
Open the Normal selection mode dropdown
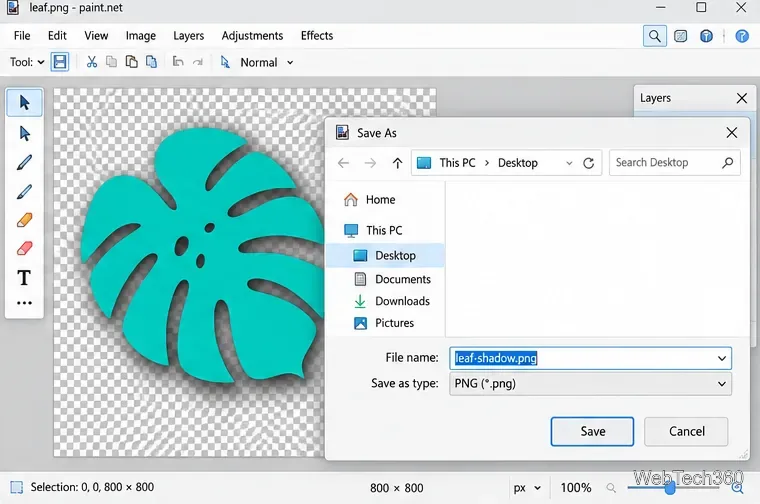coord(290,63)
